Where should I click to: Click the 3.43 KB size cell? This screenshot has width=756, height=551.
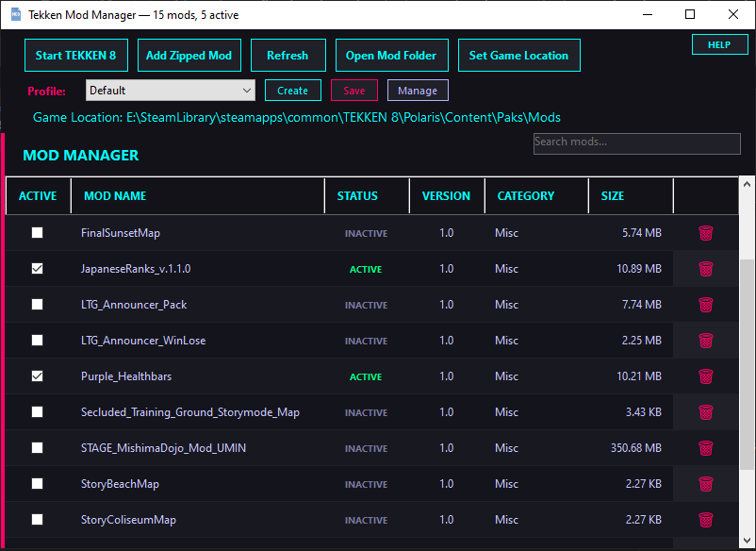pyautogui.click(x=644, y=412)
